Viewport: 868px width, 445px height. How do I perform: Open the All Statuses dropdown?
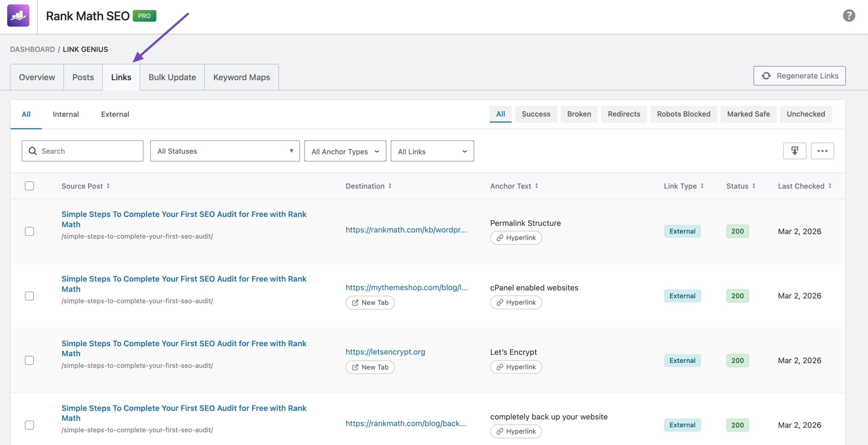[x=224, y=151]
